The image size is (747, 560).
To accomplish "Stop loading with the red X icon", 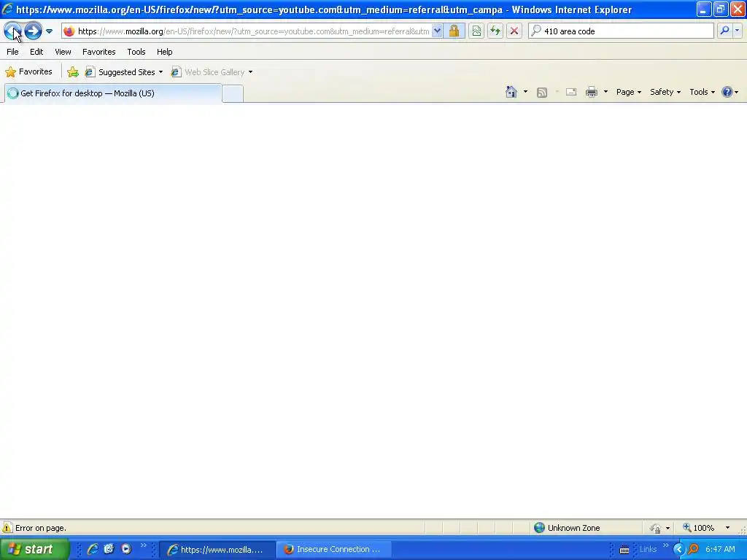I will click(514, 31).
